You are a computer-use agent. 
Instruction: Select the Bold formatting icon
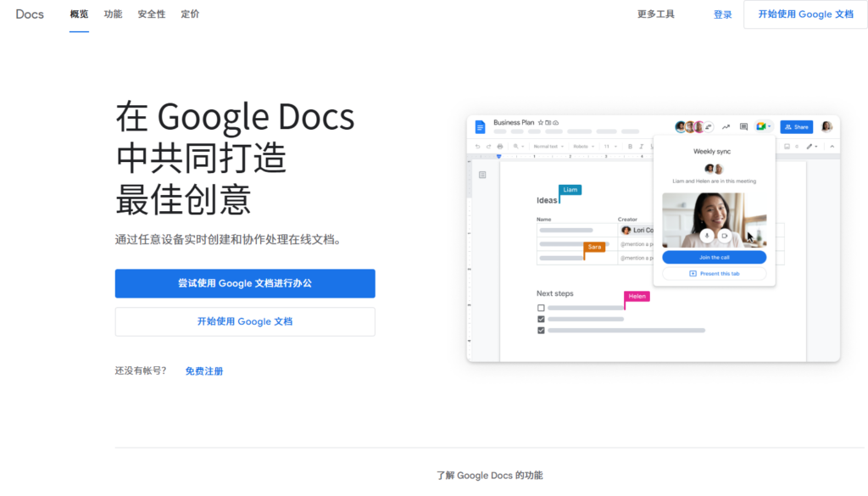[x=629, y=146]
